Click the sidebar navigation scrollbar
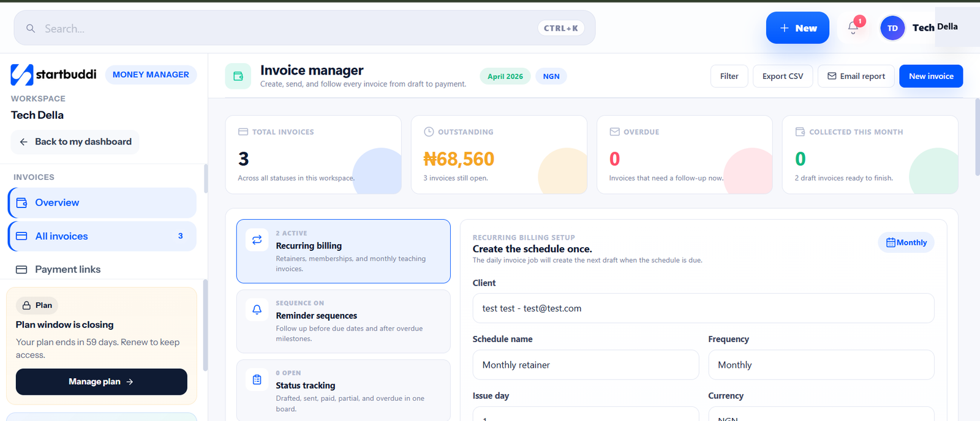This screenshot has height=421, width=980. (x=206, y=179)
